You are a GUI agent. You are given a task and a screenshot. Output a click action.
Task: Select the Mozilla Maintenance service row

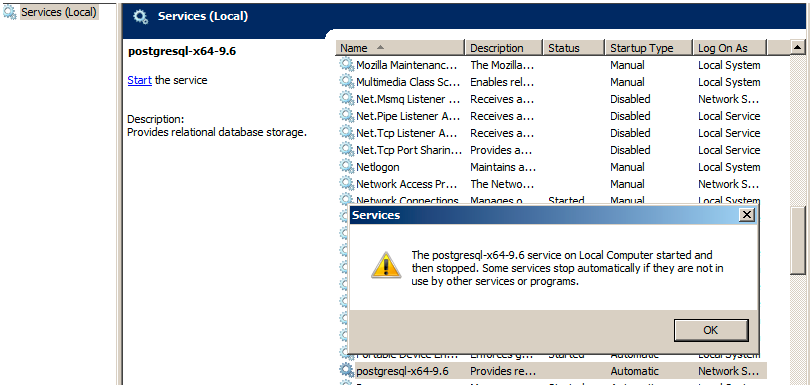tap(552, 65)
